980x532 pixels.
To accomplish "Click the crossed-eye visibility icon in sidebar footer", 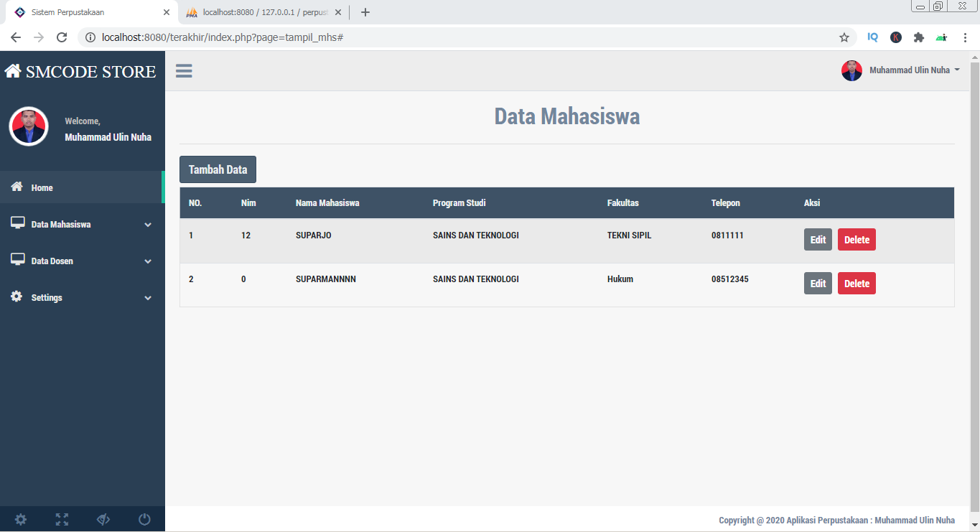I will coord(103,518).
